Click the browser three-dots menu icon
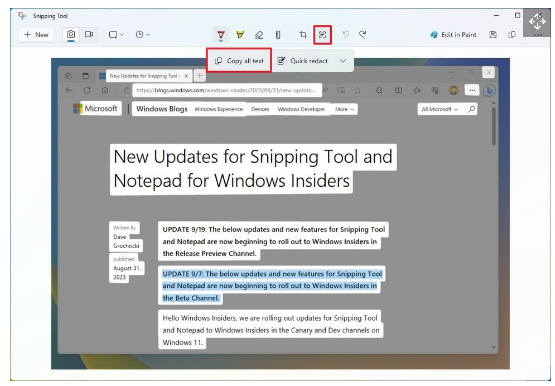 [x=472, y=90]
